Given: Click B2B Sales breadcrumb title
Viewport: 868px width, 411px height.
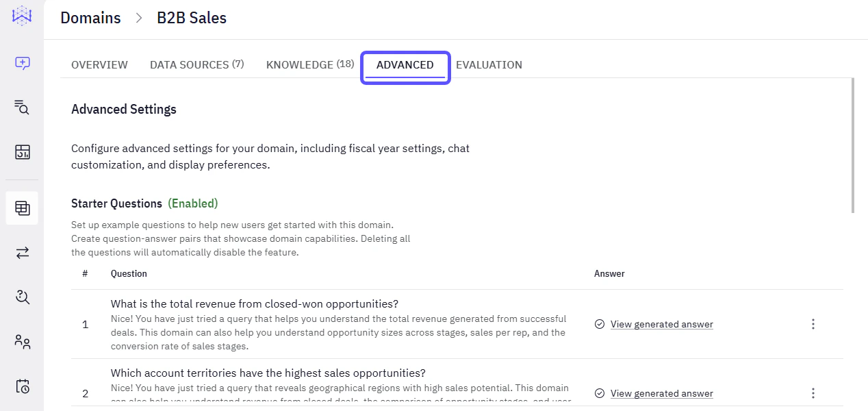Looking at the screenshot, I should pos(192,18).
